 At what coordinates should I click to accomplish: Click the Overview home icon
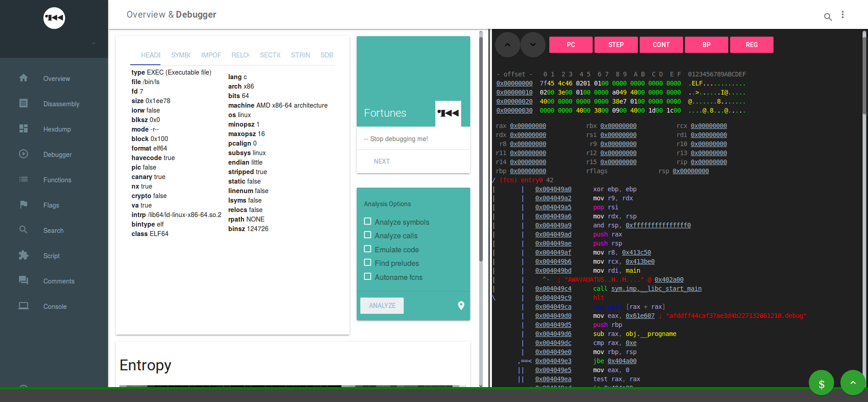pos(24,78)
